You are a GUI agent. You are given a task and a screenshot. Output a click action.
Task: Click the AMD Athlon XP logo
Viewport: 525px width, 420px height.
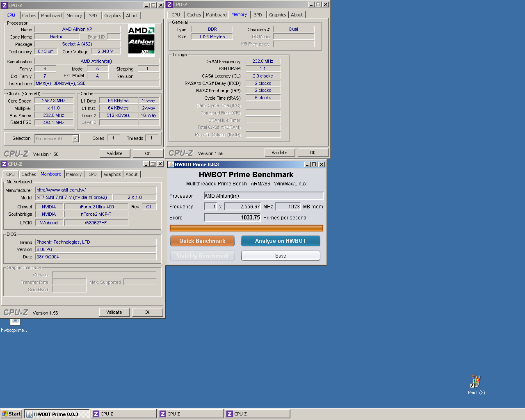click(141, 41)
